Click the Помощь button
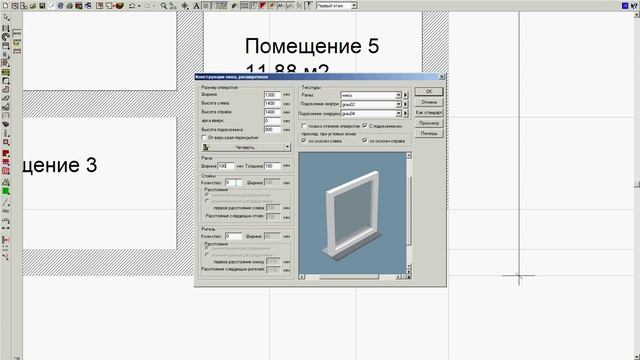 pyautogui.click(x=429, y=133)
